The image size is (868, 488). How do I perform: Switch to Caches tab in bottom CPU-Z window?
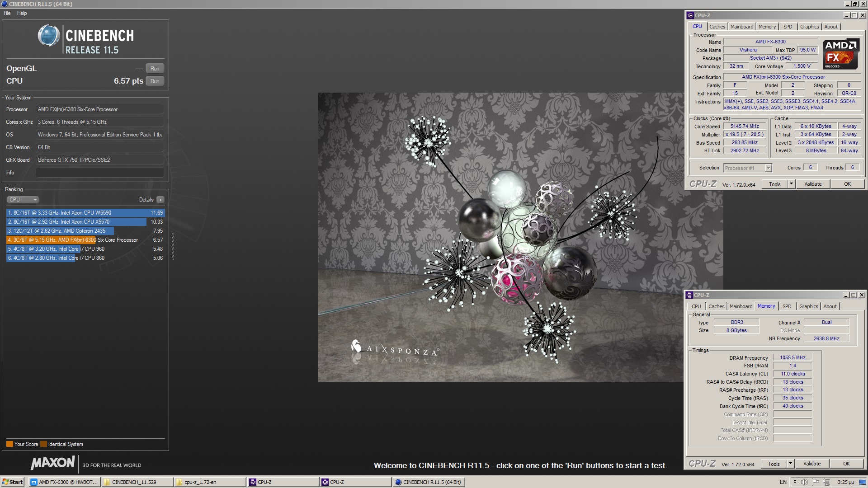(x=716, y=306)
